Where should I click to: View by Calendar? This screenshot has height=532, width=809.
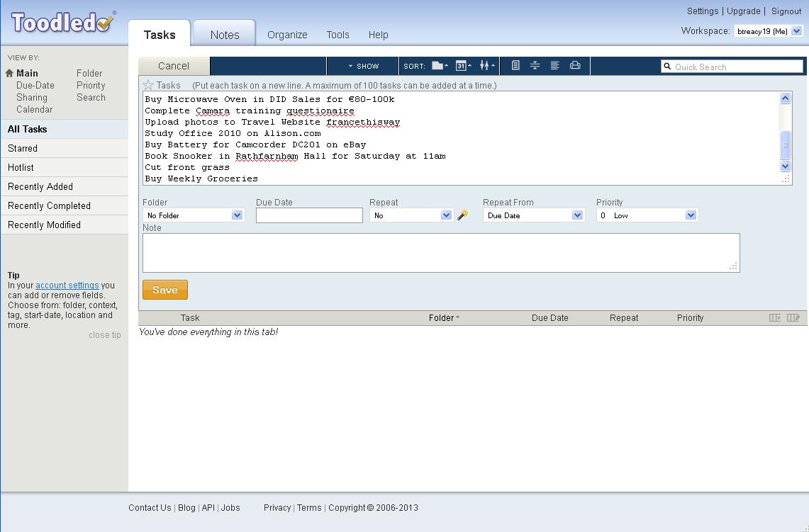pos(34,109)
